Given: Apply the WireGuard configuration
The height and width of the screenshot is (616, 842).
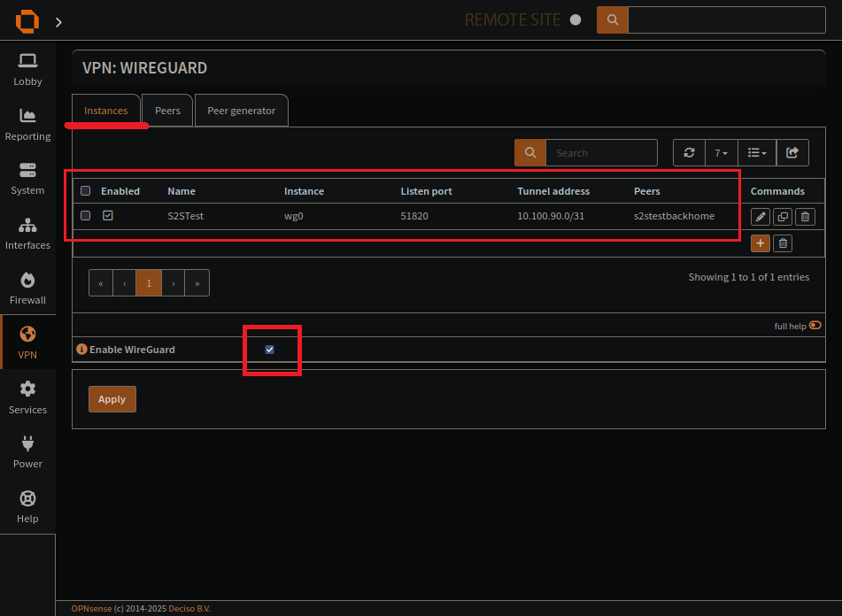Looking at the screenshot, I should pyautogui.click(x=112, y=399).
